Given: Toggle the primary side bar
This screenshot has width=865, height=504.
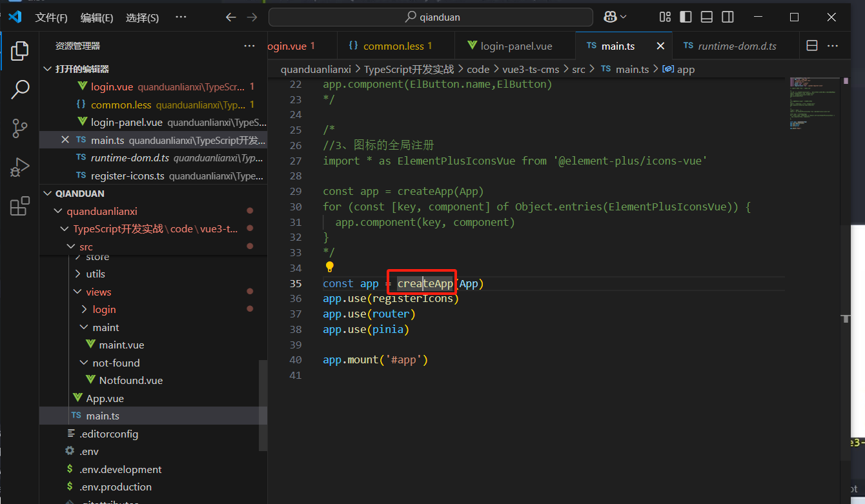Looking at the screenshot, I should pos(686,17).
